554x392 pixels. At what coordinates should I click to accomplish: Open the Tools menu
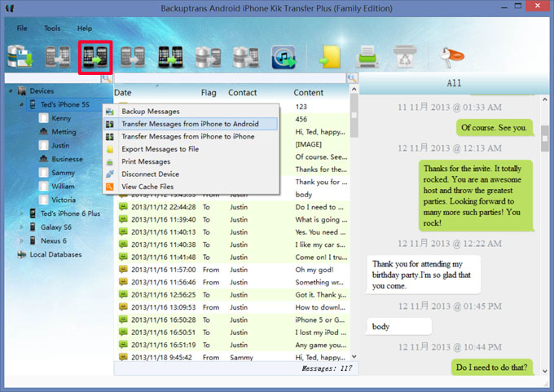52,29
